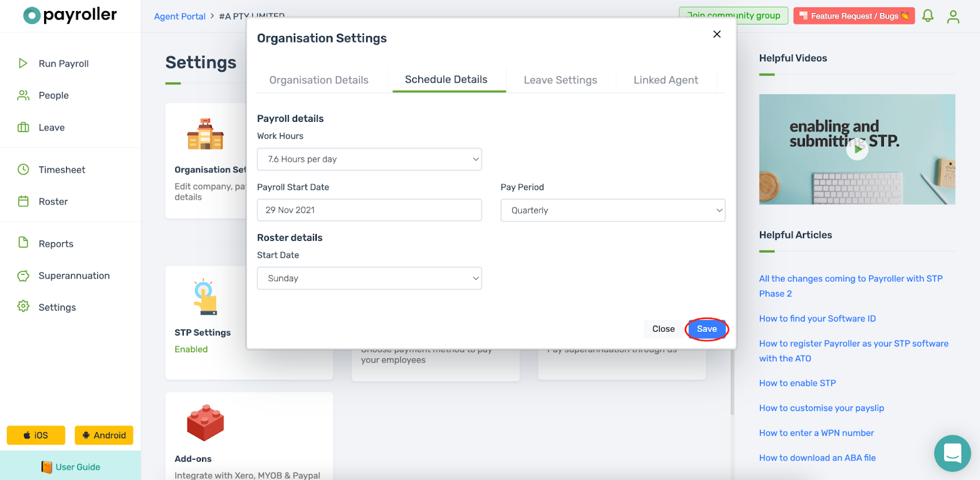Open the How to enable STP article

797,383
